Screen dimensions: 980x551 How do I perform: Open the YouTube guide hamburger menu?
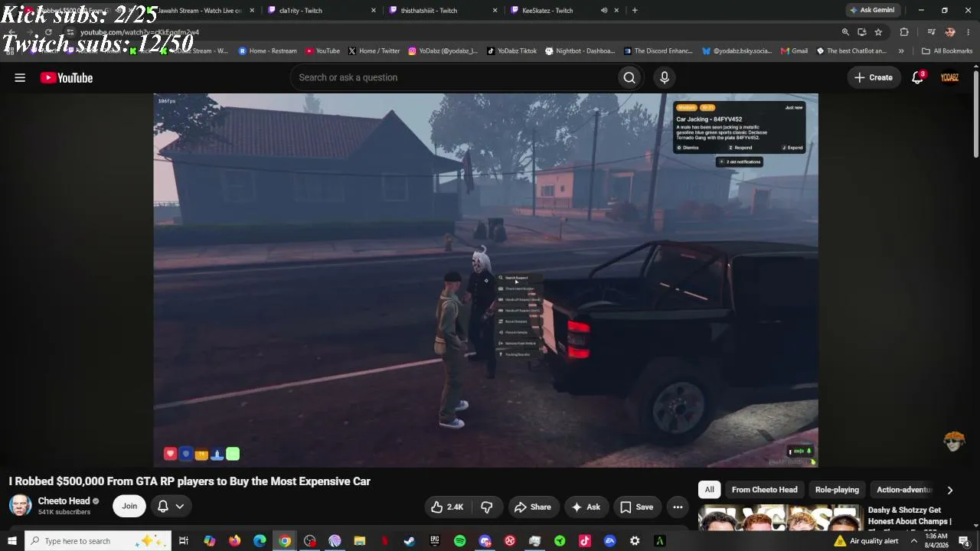point(20,77)
